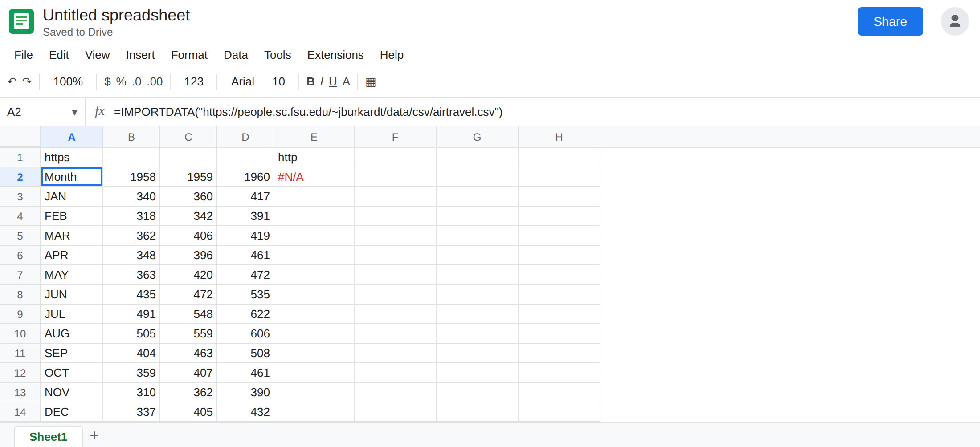Open the Google Sheets home icon

point(21,21)
